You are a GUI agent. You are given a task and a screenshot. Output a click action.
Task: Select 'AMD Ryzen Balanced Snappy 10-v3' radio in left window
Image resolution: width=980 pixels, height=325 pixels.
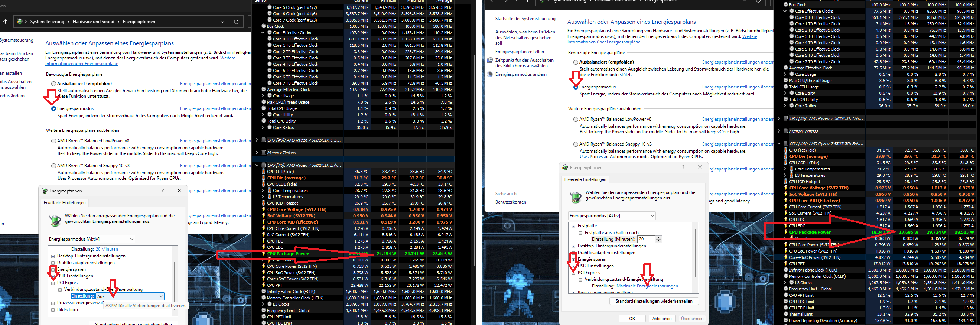53,166
